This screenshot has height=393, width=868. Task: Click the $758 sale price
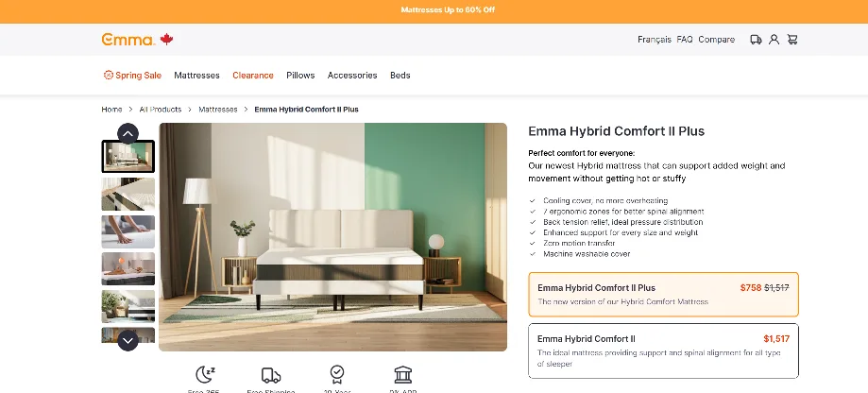coord(751,288)
